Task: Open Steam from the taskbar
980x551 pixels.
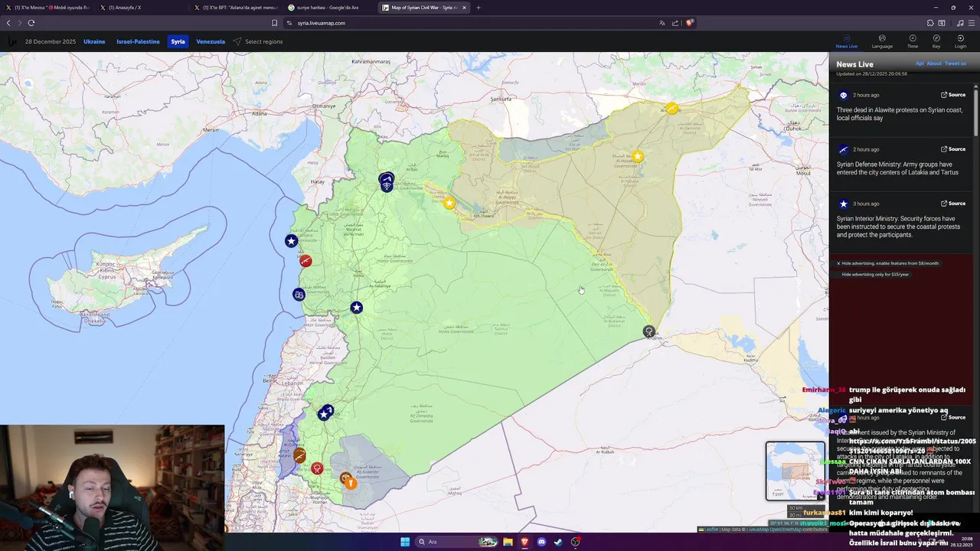Action: 558,542
